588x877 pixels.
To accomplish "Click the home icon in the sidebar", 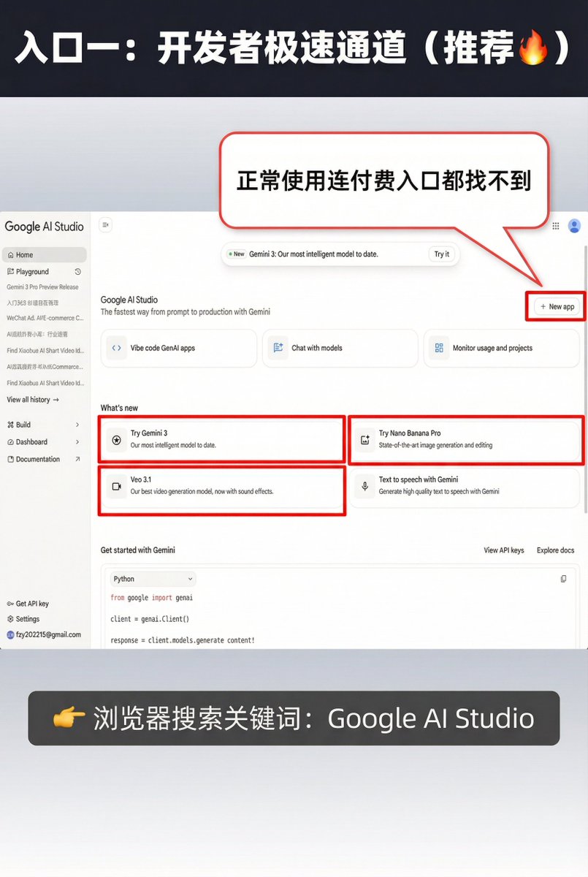I will [x=10, y=255].
